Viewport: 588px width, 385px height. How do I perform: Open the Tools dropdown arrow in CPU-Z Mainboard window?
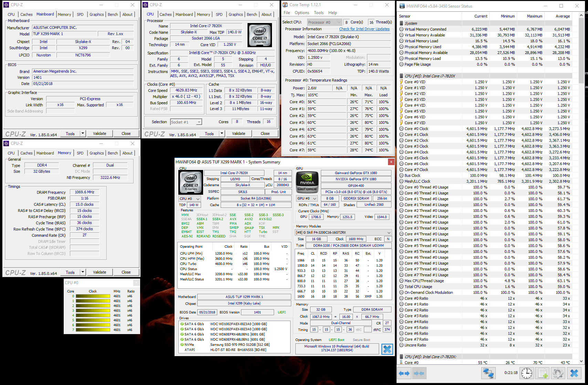click(x=83, y=133)
